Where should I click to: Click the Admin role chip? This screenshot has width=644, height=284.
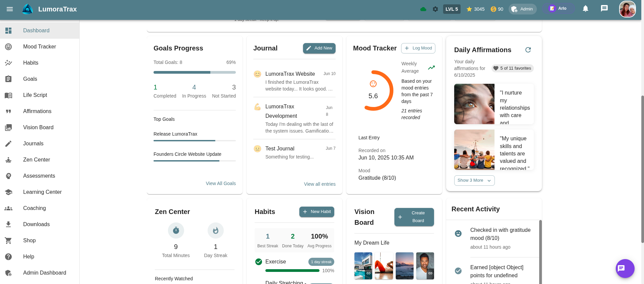tap(522, 9)
